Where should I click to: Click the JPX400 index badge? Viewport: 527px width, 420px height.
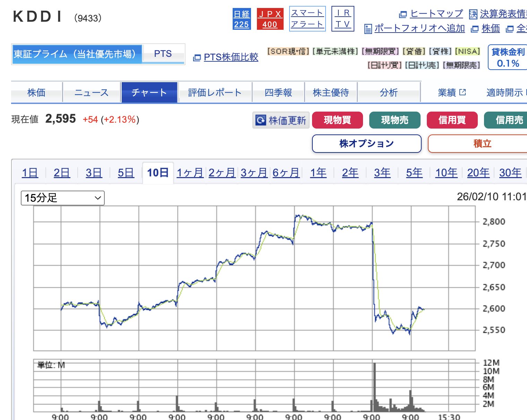click(x=270, y=19)
